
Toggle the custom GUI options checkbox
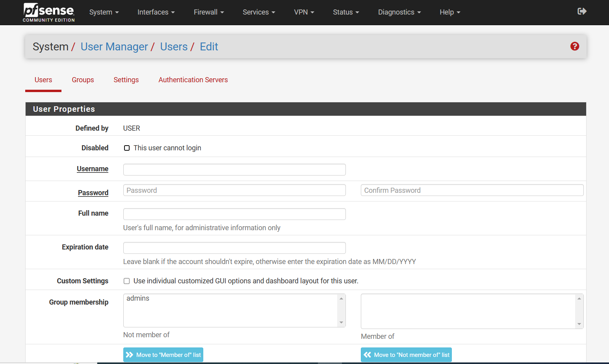[x=127, y=281]
